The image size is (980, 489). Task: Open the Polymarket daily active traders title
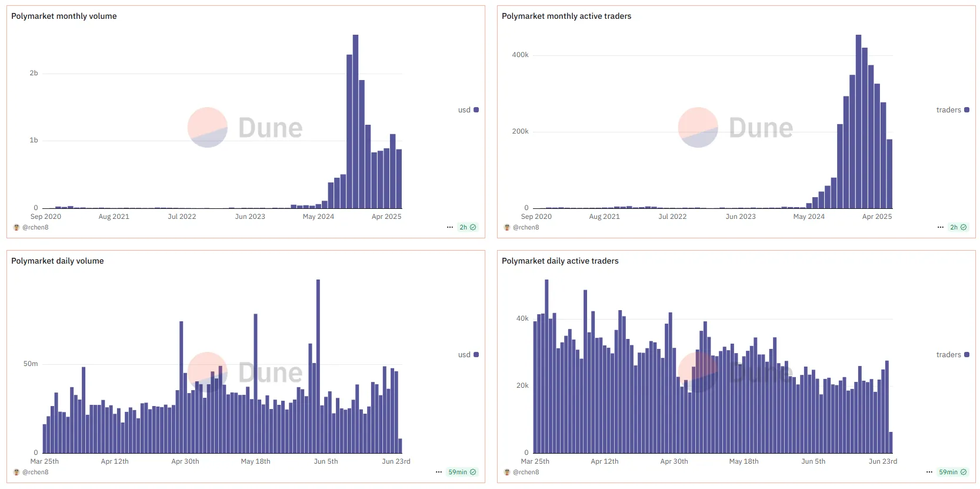560,261
